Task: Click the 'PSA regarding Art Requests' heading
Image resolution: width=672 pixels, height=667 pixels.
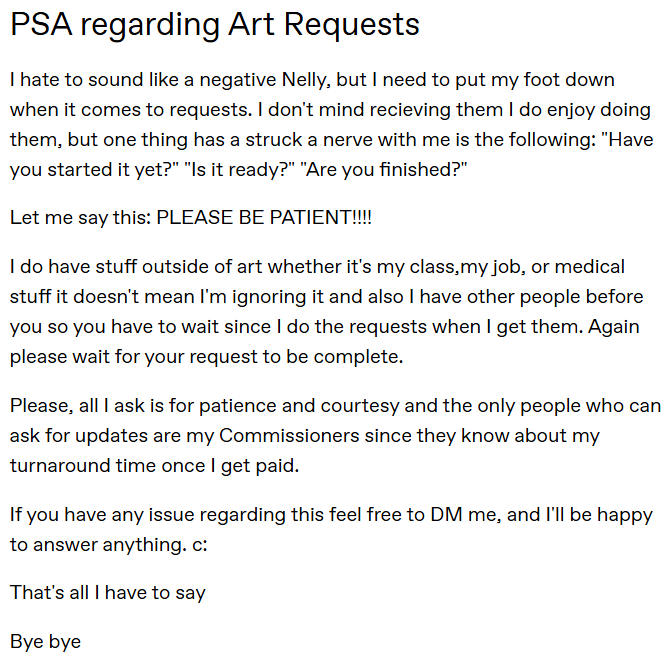Action: click(x=214, y=25)
